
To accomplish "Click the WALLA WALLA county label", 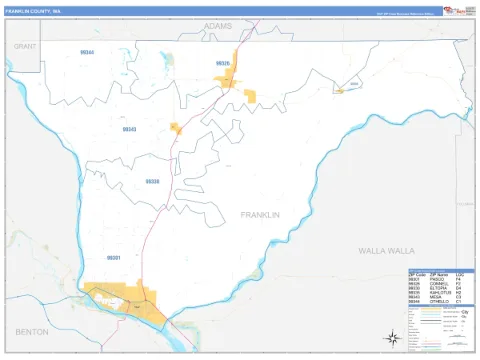I will coord(387,251).
